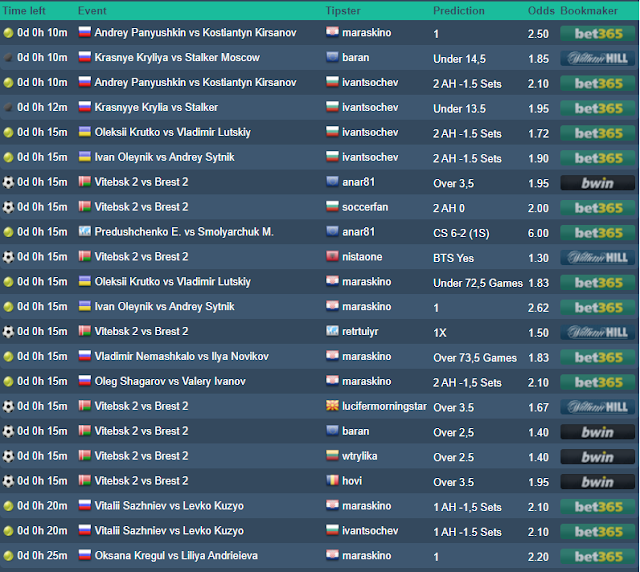Screen dimensions: 640x572
Task: Click the '0d 0h 25m' time left value
Action: tap(42, 556)
